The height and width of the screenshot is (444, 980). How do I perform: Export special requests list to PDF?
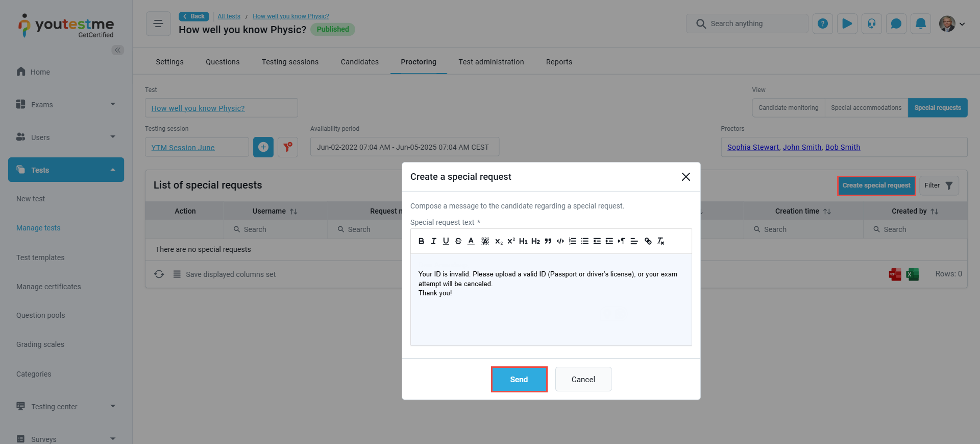pos(895,274)
